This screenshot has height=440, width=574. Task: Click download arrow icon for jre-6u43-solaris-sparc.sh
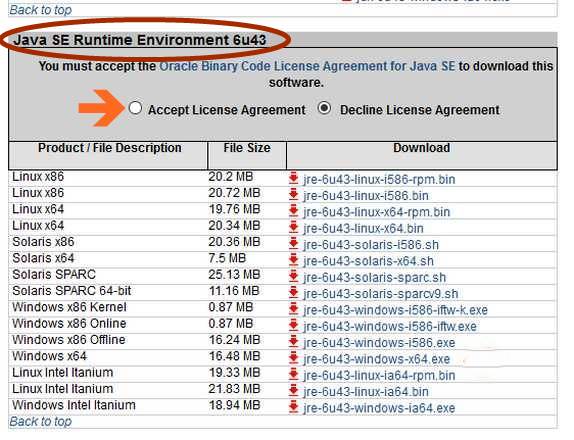pos(294,276)
